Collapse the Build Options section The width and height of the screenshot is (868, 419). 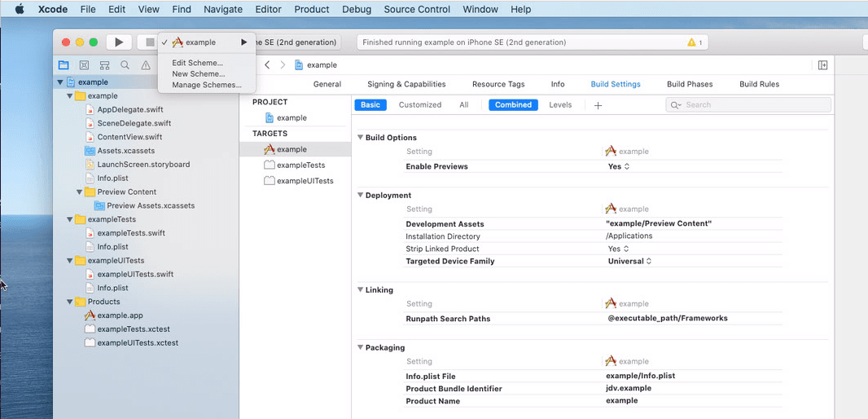(x=360, y=138)
